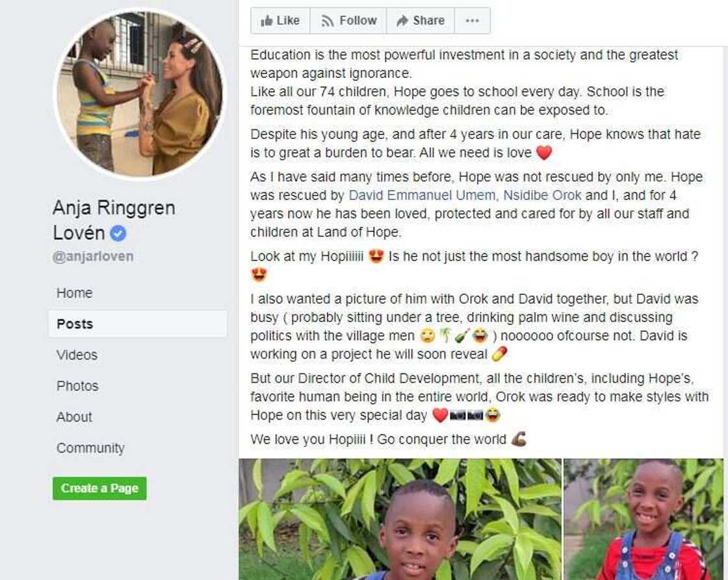View the About section
This screenshot has width=728, height=580.
74,417
